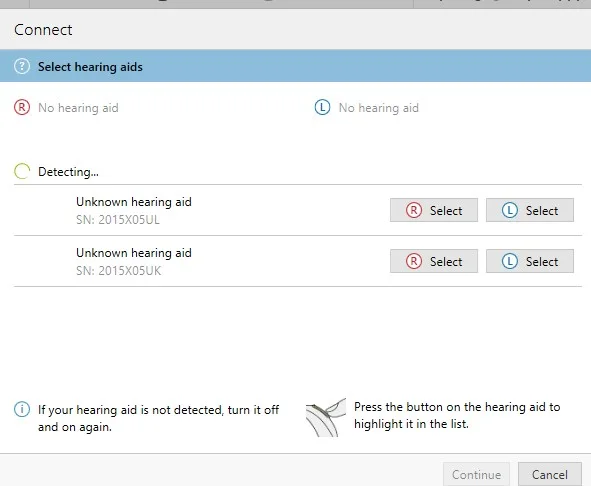Click the Continue button

coord(476,474)
